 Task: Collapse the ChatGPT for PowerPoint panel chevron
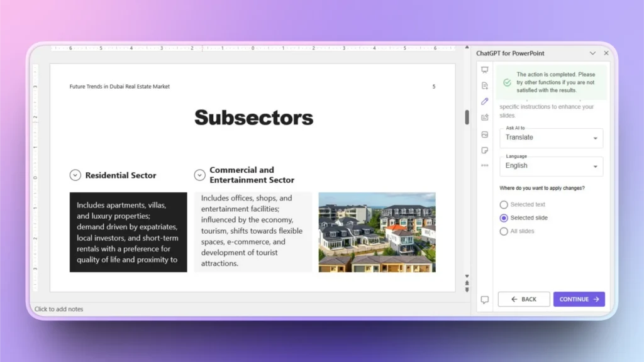[x=593, y=53]
